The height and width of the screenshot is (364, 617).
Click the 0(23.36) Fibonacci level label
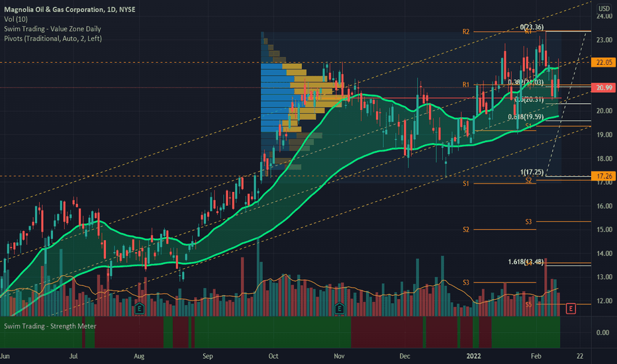click(532, 27)
